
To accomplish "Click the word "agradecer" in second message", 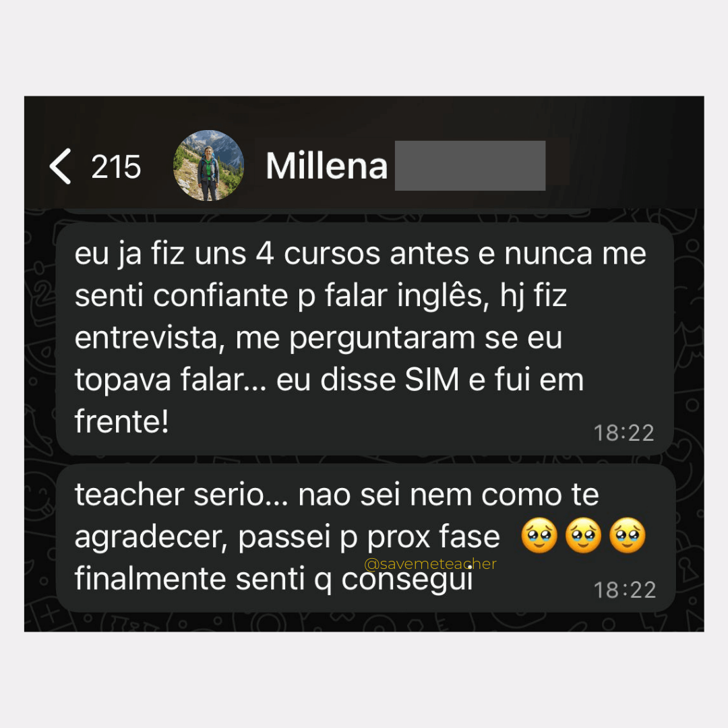I will (151, 538).
